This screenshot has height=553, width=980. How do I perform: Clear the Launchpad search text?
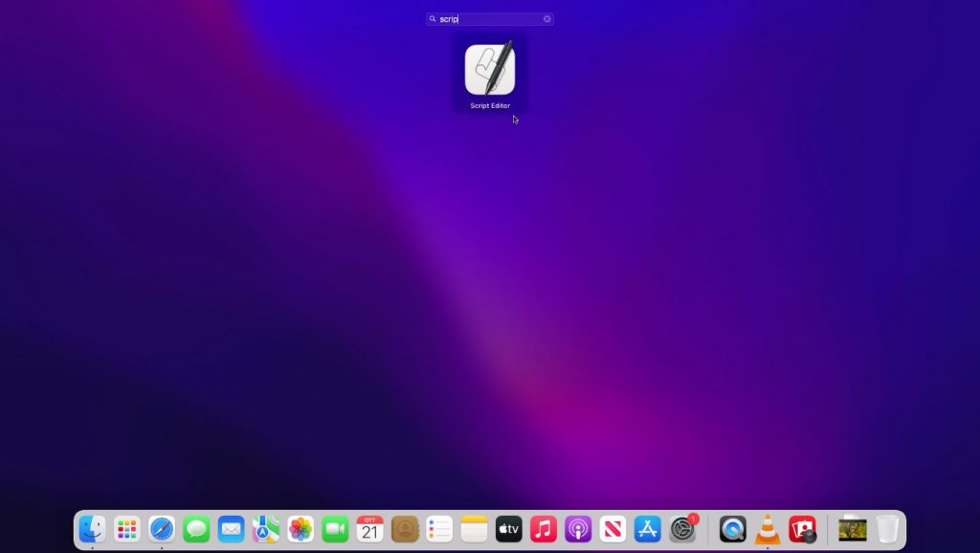pyautogui.click(x=547, y=19)
